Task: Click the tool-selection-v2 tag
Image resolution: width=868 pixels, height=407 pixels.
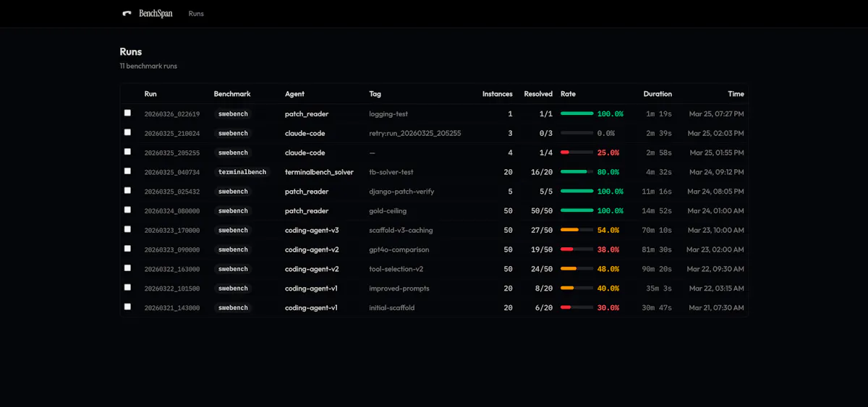Action: (396, 269)
